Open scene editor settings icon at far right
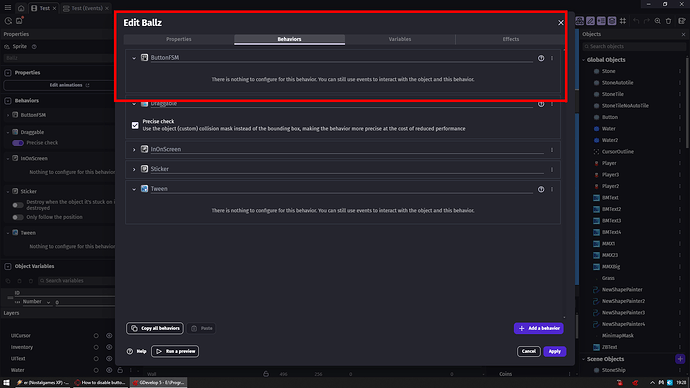This screenshot has width=690, height=388. click(x=682, y=21)
